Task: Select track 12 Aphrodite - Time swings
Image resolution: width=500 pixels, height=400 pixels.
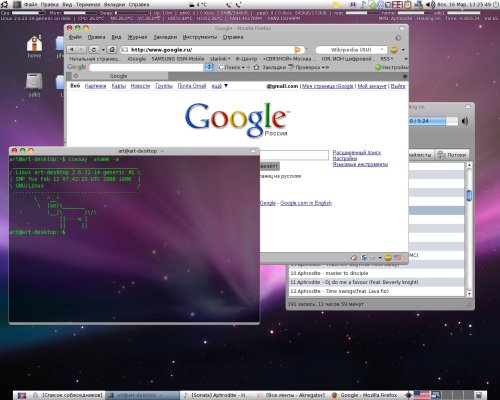Action: pos(376,291)
